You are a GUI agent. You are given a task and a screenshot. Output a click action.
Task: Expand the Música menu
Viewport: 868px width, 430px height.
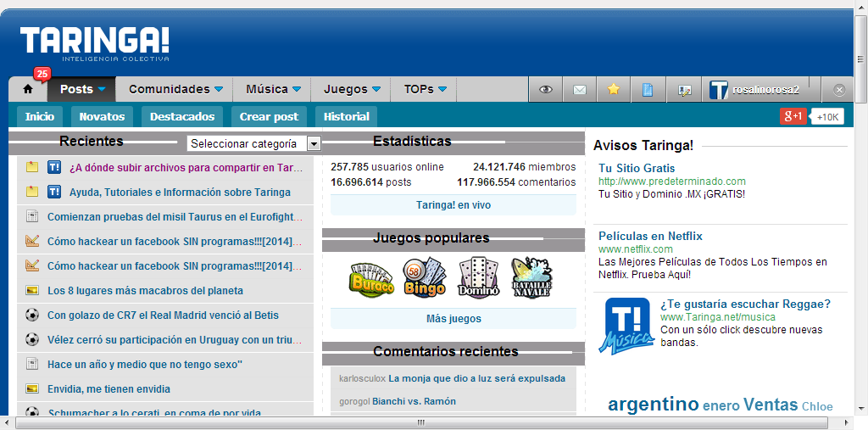[x=272, y=89]
